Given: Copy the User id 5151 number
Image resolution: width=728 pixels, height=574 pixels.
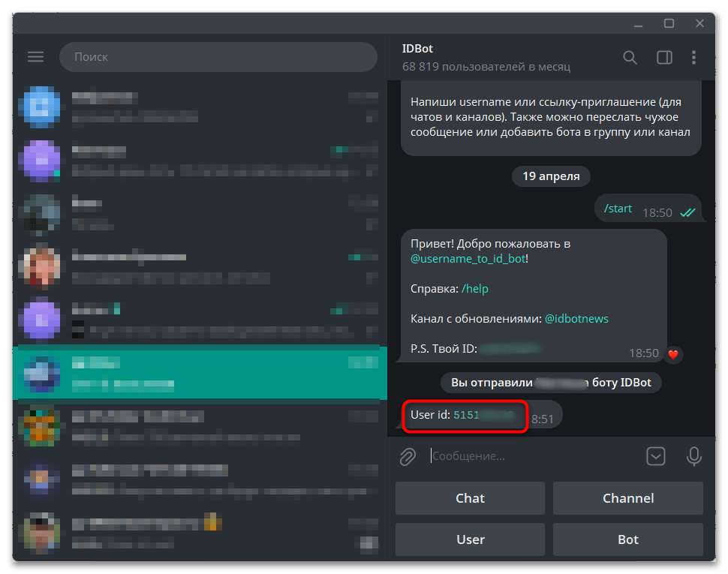Looking at the screenshot, I should pyautogui.click(x=484, y=415).
